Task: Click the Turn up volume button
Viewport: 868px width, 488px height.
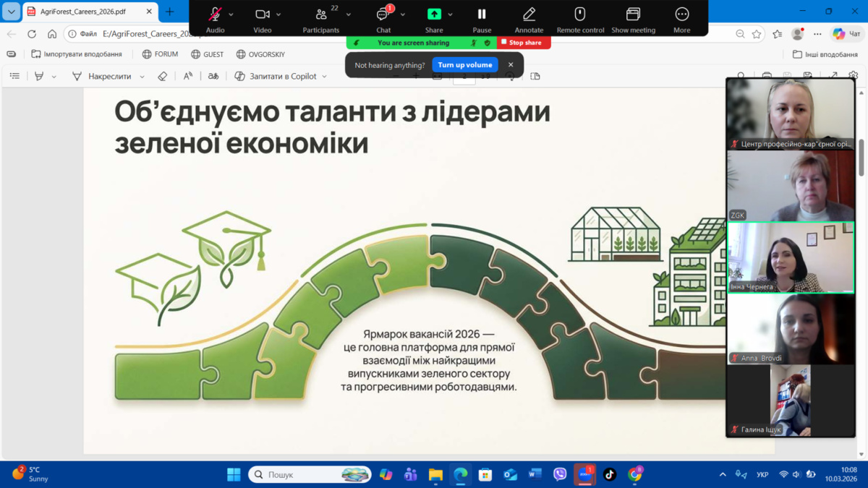Action: [465, 65]
